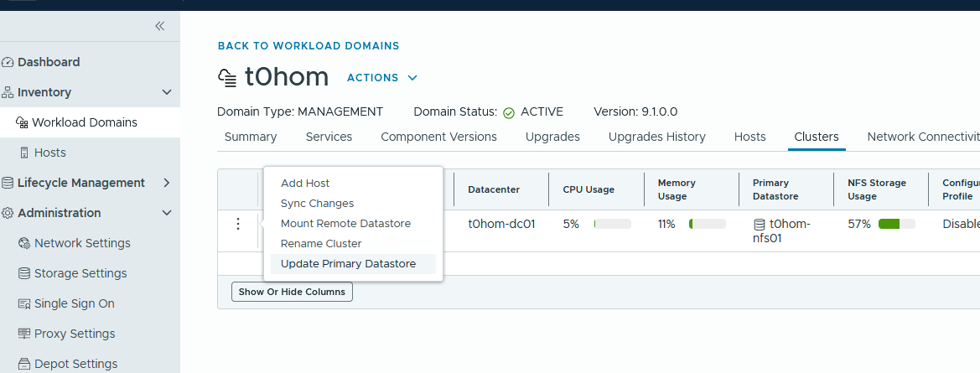Collapse the Administration section chevron
Screen dimensions: 980x373
167,213
